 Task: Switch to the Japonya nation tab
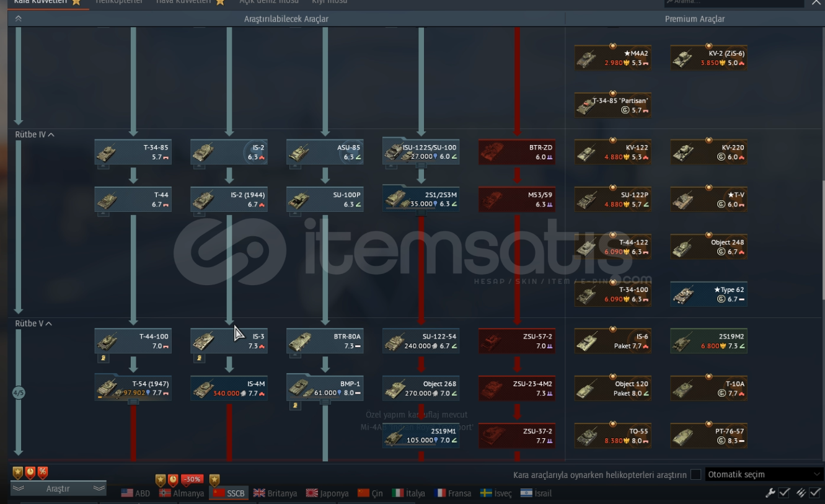[327, 493]
